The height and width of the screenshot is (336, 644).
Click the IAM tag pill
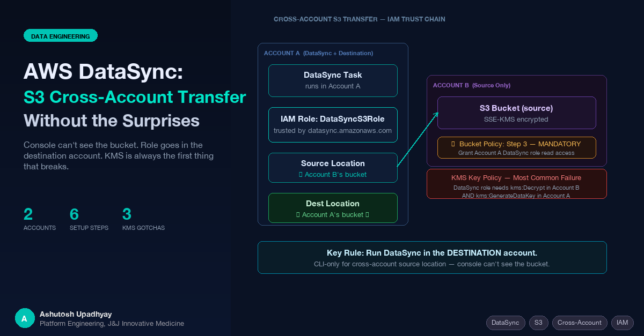[623, 323]
